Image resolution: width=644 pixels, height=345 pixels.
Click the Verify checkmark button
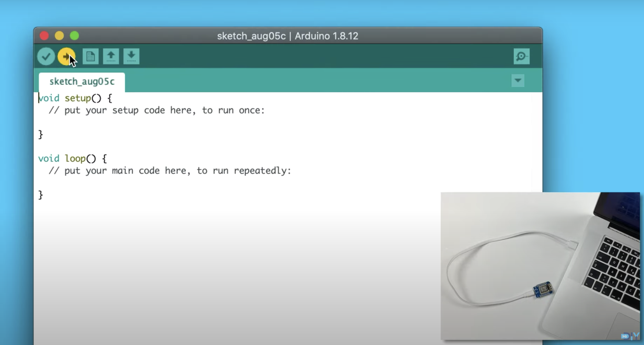click(x=46, y=56)
